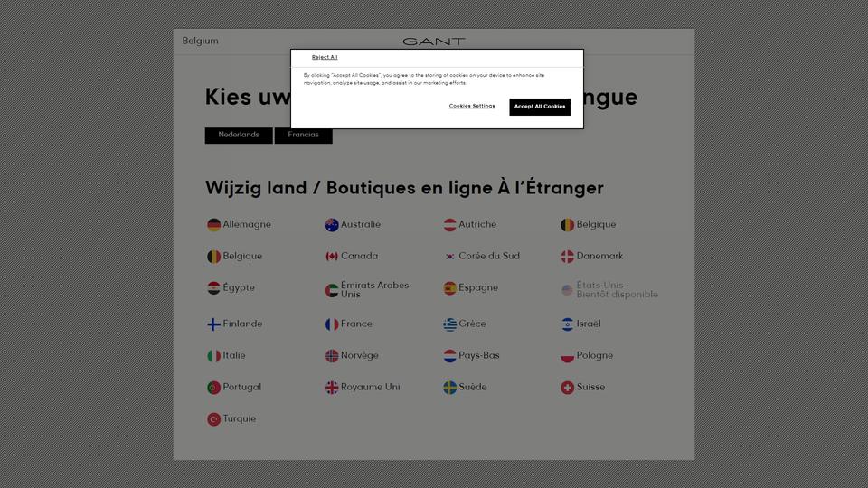Go to the Danemark store link text
Image resolution: width=868 pixels, height=488 pixels.
pyautogui.click(x=600, y=256)
